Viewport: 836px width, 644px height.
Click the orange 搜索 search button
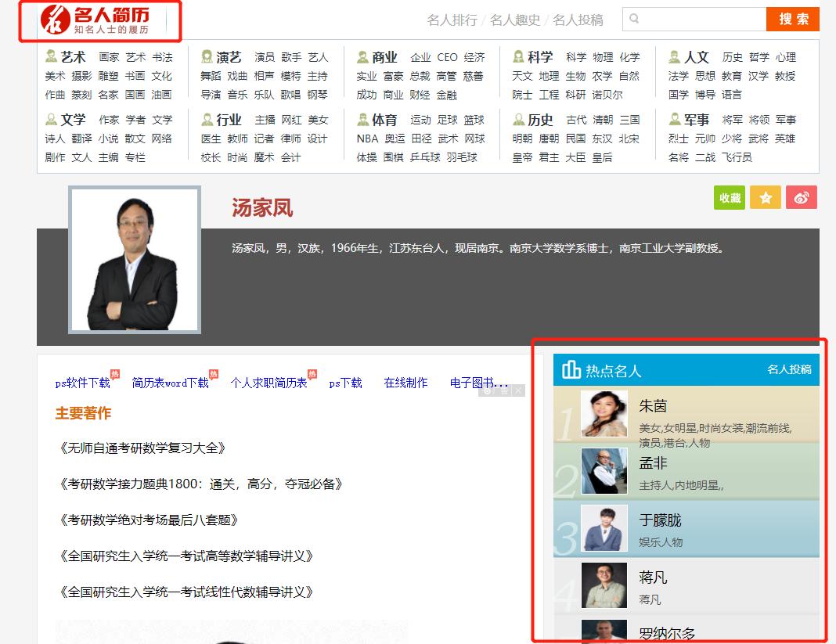[x=793, y=19]
